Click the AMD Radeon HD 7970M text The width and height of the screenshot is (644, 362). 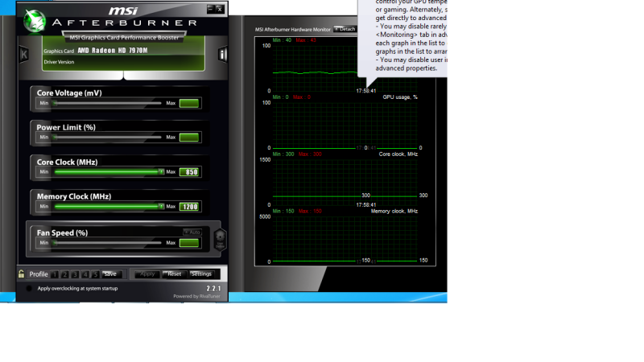[x=113, y=51]
